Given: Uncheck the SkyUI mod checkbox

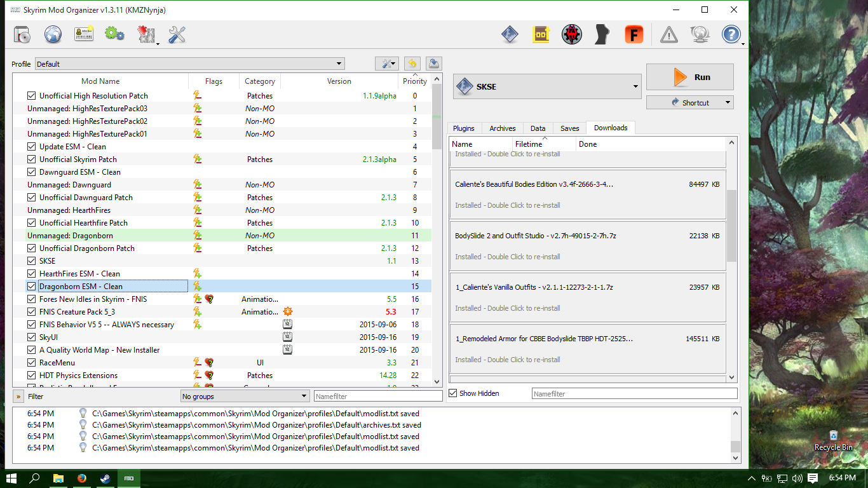Looking at the screenshot, I should point(32,337).
